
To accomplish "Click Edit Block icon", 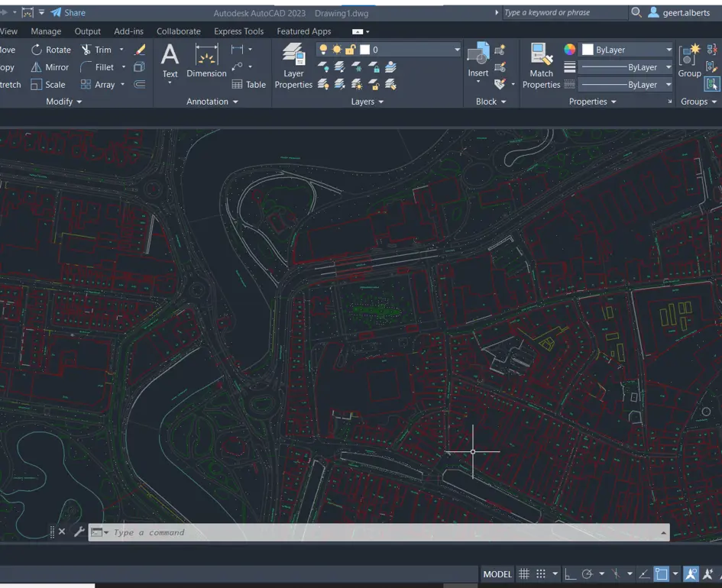I will (x=500, y=67).
